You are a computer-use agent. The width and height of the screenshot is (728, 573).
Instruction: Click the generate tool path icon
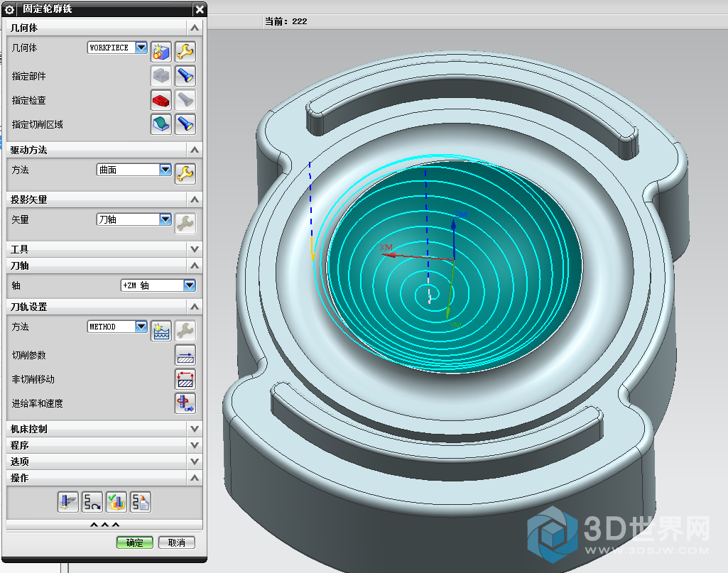pos(68,502)
